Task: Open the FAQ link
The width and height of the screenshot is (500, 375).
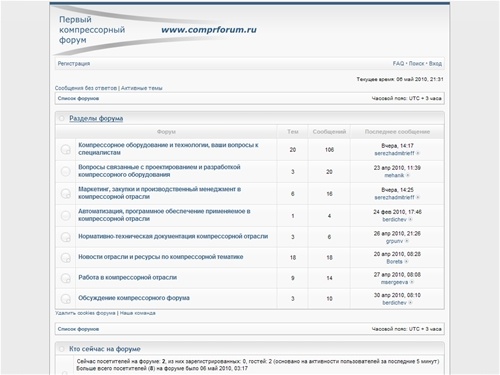Action: click(x=398, y=63)
